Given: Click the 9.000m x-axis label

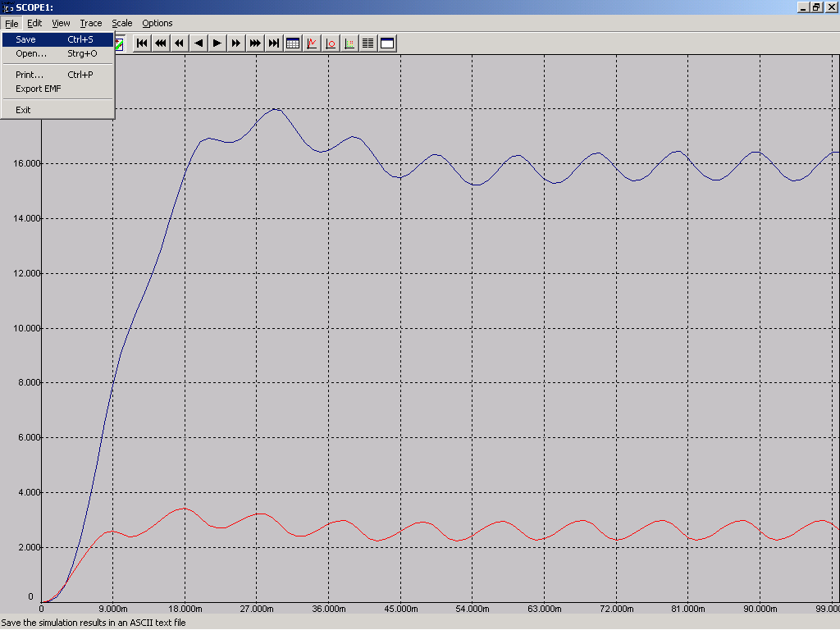Looking at the screenshot, I should pyautogui.click(x=113, y=609).
